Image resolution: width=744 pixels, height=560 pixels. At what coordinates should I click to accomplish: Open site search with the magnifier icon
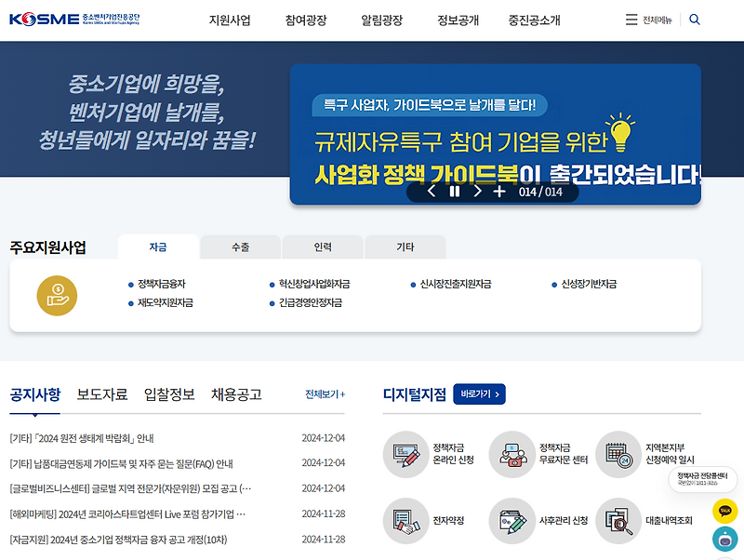coord(694,18)
